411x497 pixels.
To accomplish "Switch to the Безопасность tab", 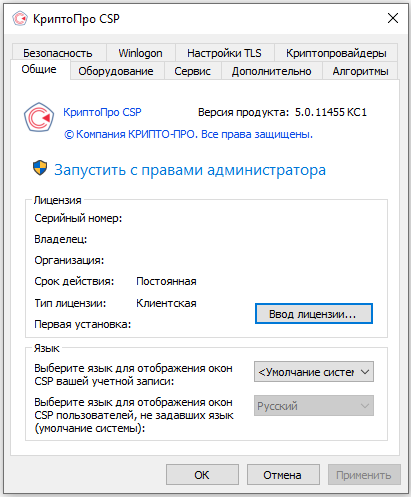I will pyautogui.click(x=58, y=53).
